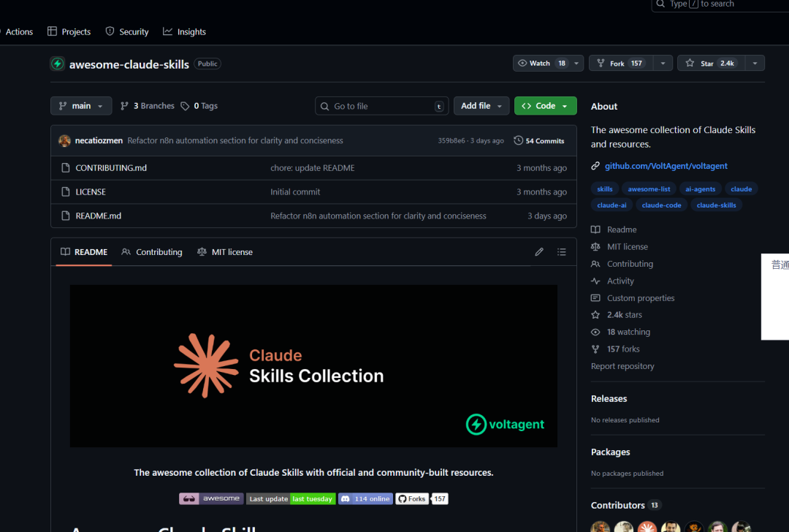Open the 0 Tags link
This screenshot has height=532, width=789.
[x=199, y=106]
